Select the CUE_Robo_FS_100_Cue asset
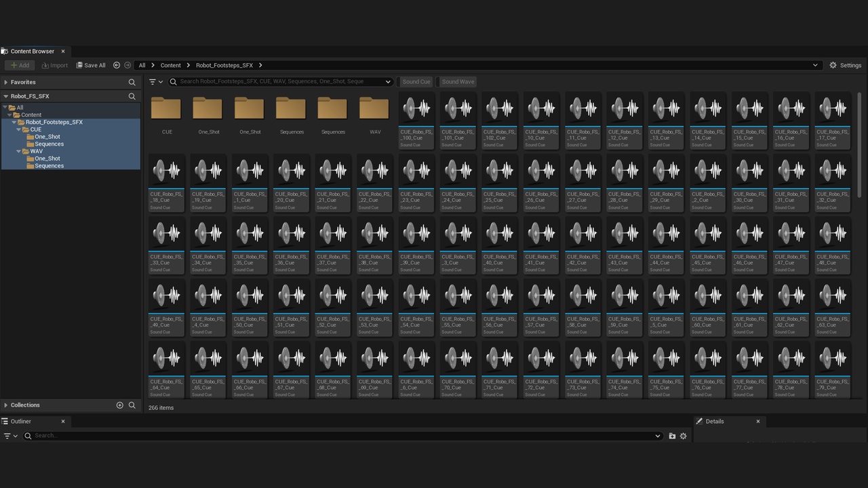 (416, 121)
